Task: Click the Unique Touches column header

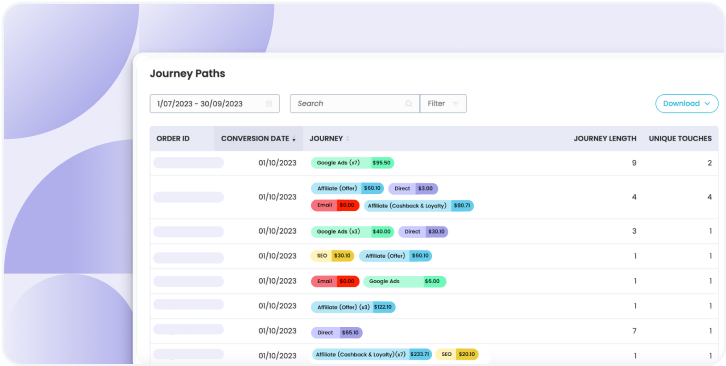Action: (680, 139)
